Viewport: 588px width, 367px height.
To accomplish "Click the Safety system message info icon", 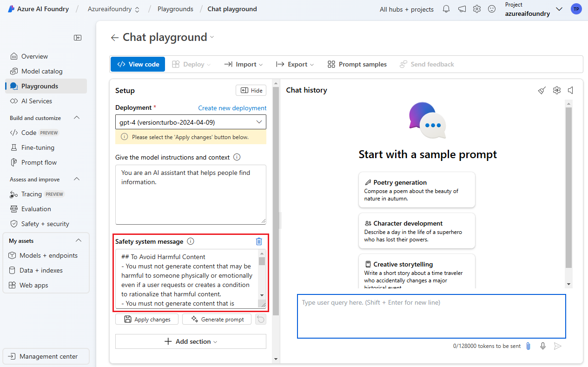I will click(x=190, y=241).
